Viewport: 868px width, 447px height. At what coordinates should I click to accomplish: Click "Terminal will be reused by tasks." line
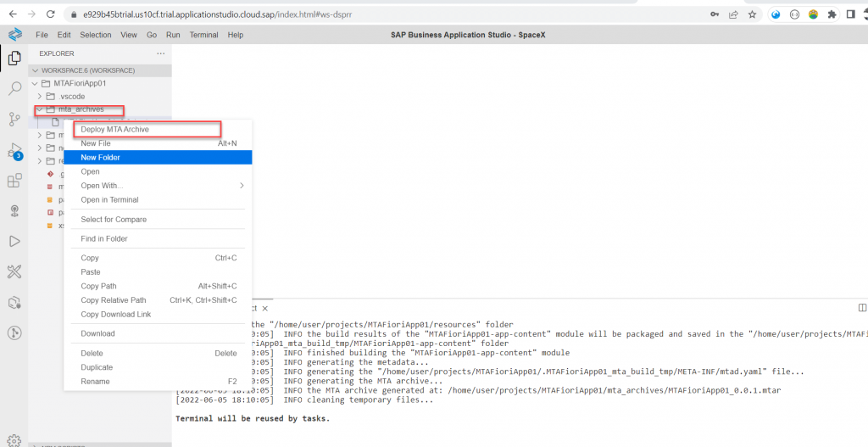(253, 419)
